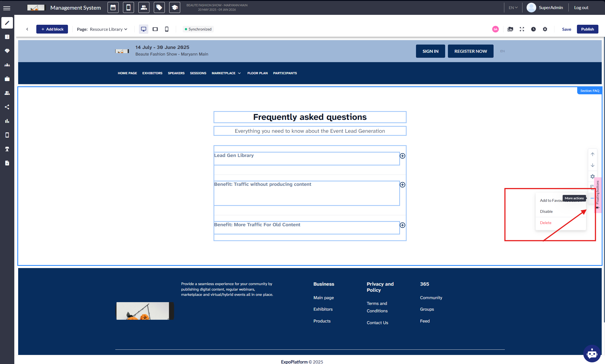
Task: Open the ticket icon in left sidebar
Action: click(7, 51)
